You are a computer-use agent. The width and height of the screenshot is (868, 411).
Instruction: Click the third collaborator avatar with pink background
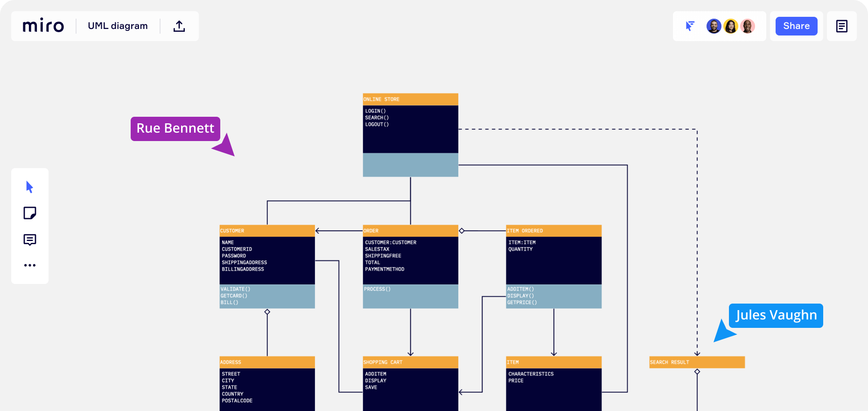[748, 26]
